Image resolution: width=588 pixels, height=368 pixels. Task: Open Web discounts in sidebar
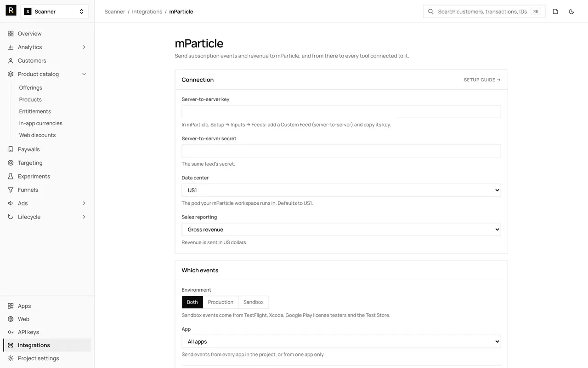tap(37, 135)
